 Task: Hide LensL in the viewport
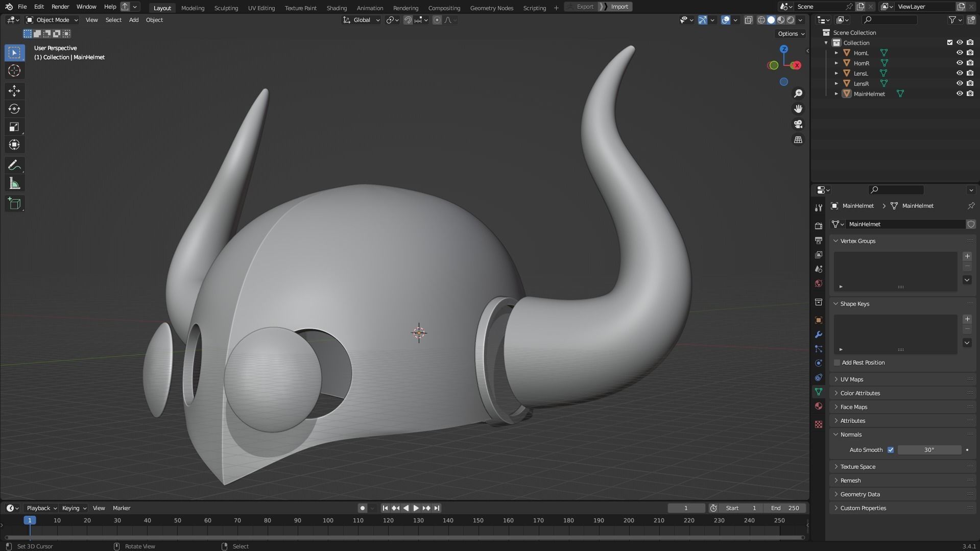[960, 73]
